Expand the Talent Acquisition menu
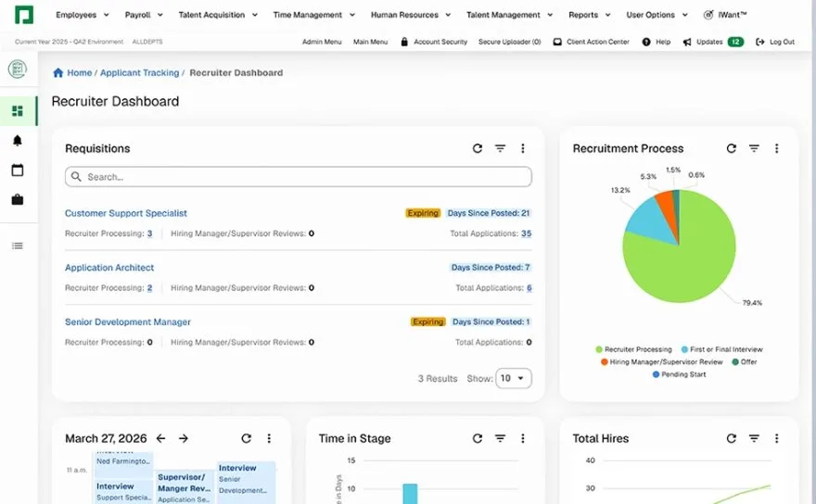Image resolution: width=816 pixels, height=504 pixels. 218,15
